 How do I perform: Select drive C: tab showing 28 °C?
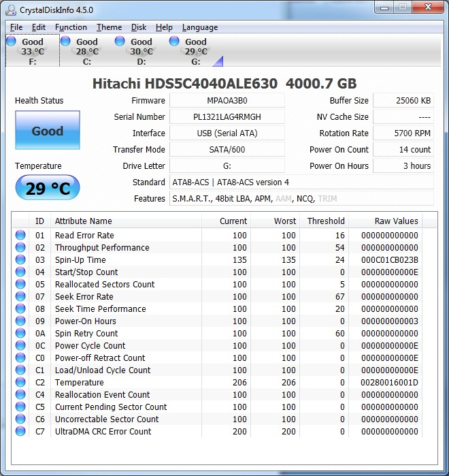pyautogui.click(x=87, y=50)
